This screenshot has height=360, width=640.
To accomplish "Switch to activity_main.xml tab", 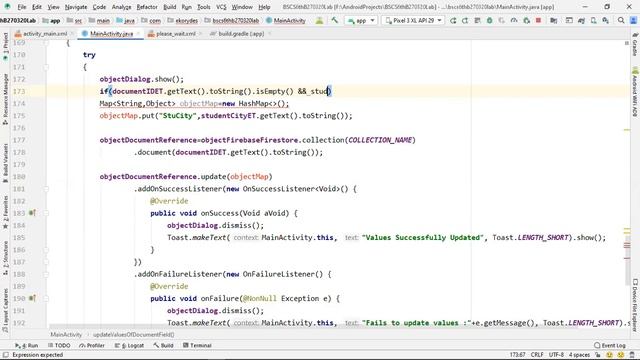I will (x=45, y=34).
